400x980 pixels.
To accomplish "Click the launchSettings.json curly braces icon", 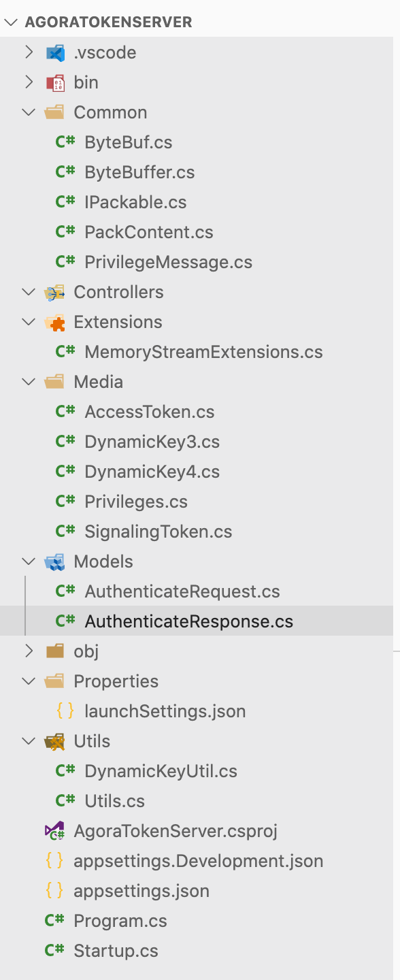I will (x=65, y=711).
